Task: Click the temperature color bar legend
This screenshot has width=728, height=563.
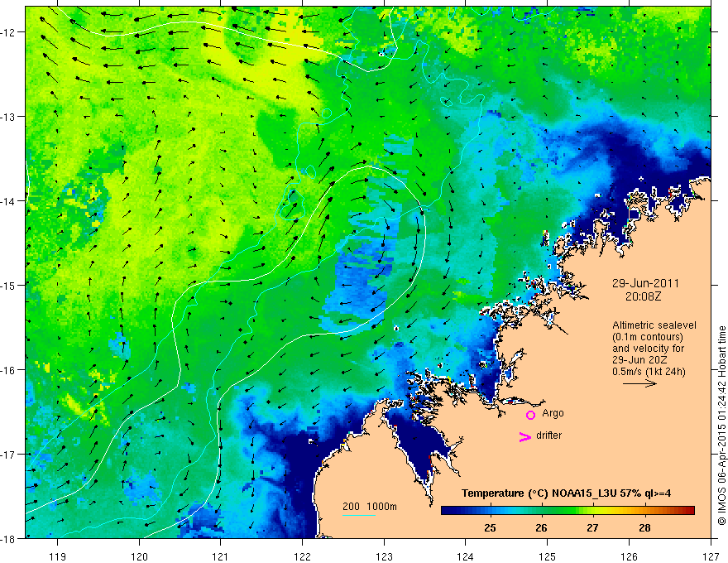Action: coord(568,510)
